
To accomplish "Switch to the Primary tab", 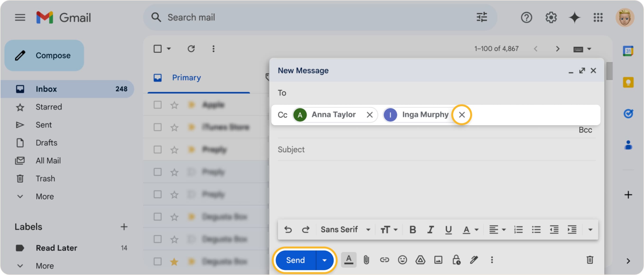I will [x=186, y=78].
